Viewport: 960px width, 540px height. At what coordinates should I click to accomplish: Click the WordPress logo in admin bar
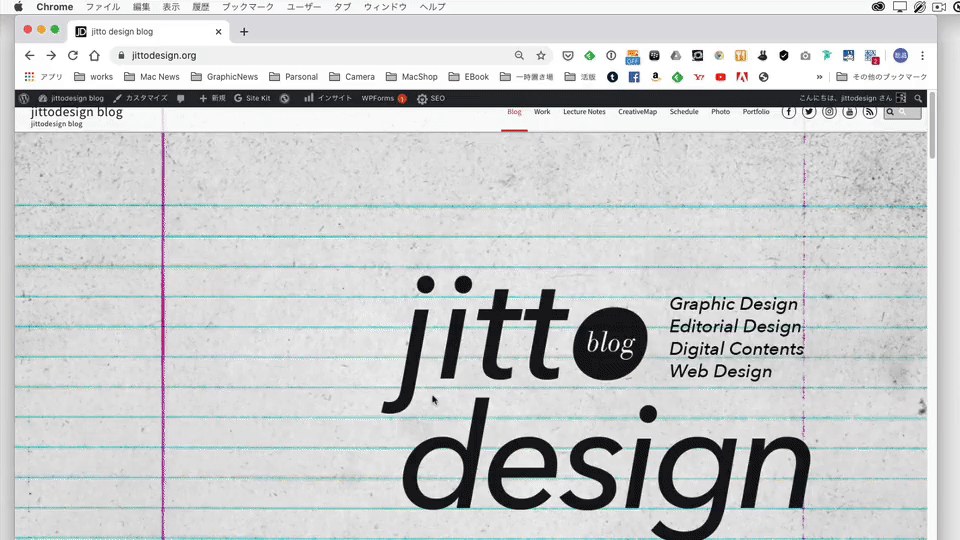[x=24, y=98]
